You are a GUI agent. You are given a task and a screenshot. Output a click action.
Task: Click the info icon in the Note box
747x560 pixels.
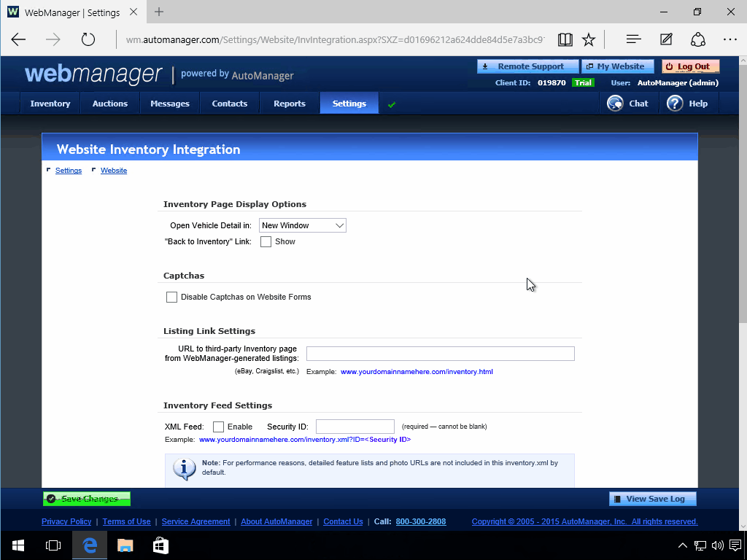(184, 469)
